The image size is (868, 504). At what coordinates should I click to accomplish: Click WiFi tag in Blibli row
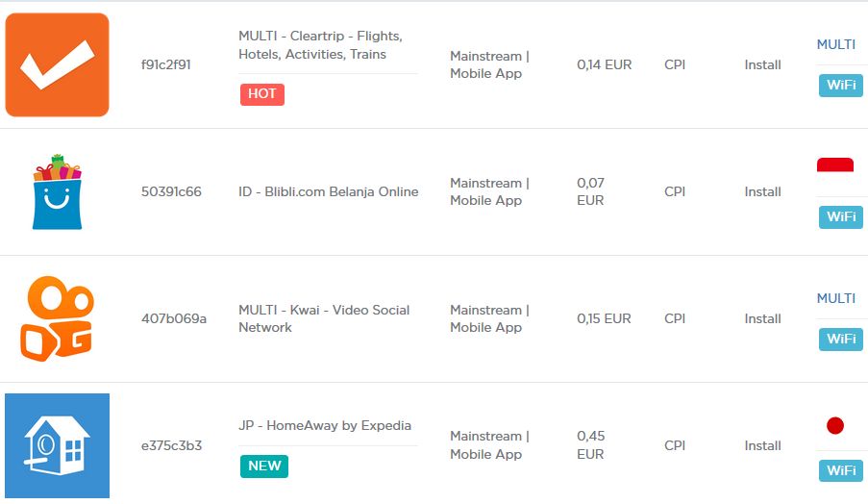(x=841, y=217)
